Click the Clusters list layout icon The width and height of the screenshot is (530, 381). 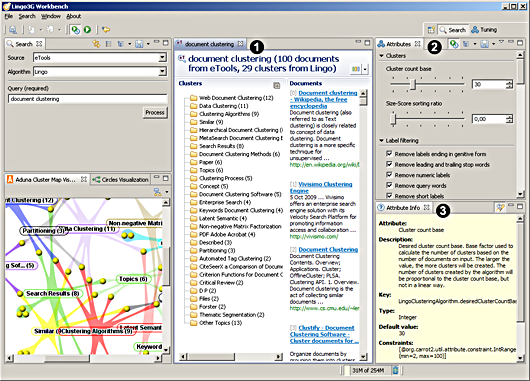click(x=276, y=86)
